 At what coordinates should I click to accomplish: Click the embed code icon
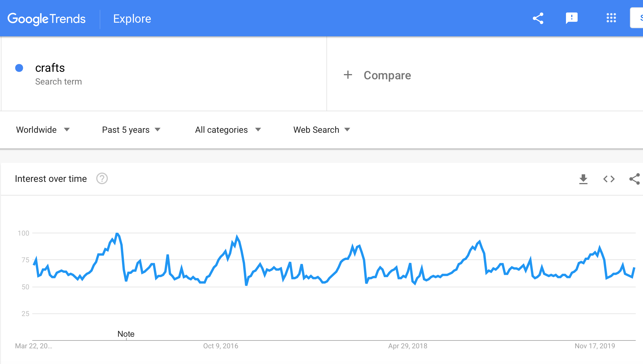(609, 179)
